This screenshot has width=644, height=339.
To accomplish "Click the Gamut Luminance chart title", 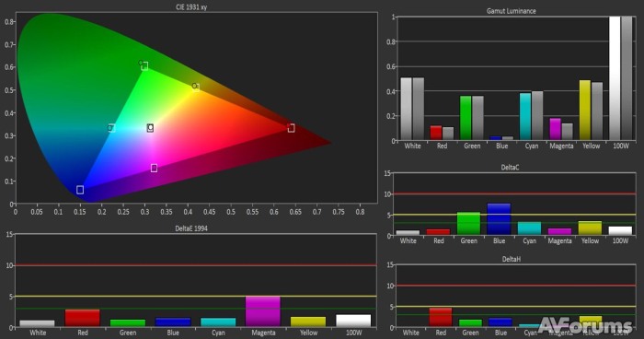I will [512, 11].
